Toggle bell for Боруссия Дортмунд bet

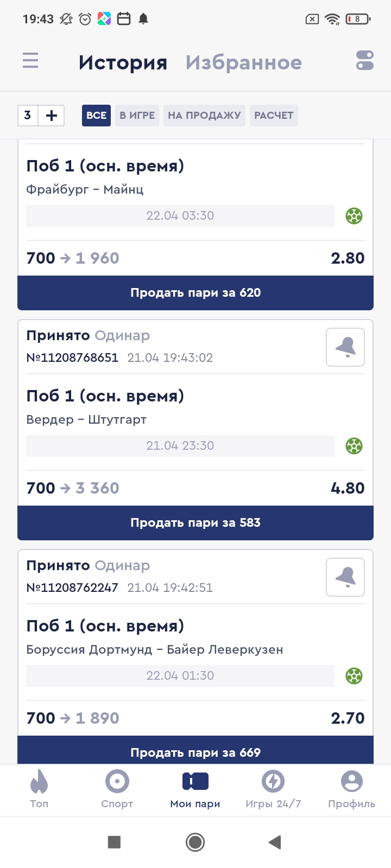coord(345,577)
